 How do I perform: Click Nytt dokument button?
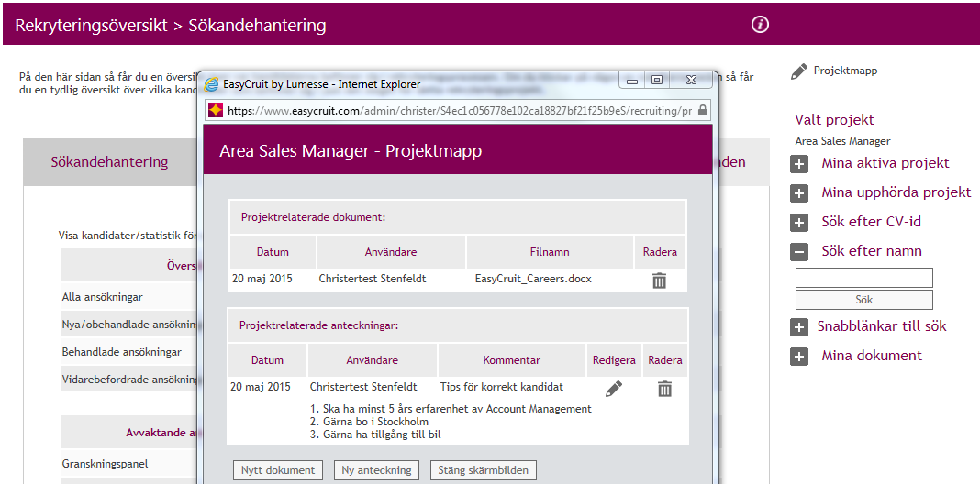(x=278, y=470)
